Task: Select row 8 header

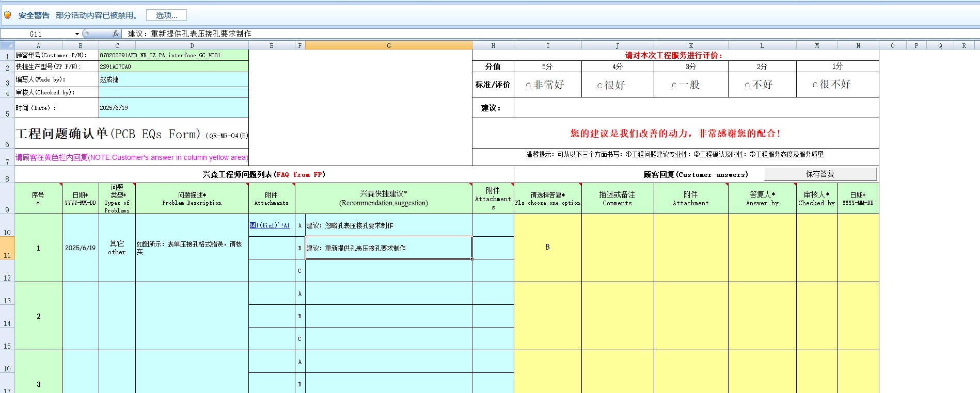Action: pyautogui.click(x=7, y=175)
